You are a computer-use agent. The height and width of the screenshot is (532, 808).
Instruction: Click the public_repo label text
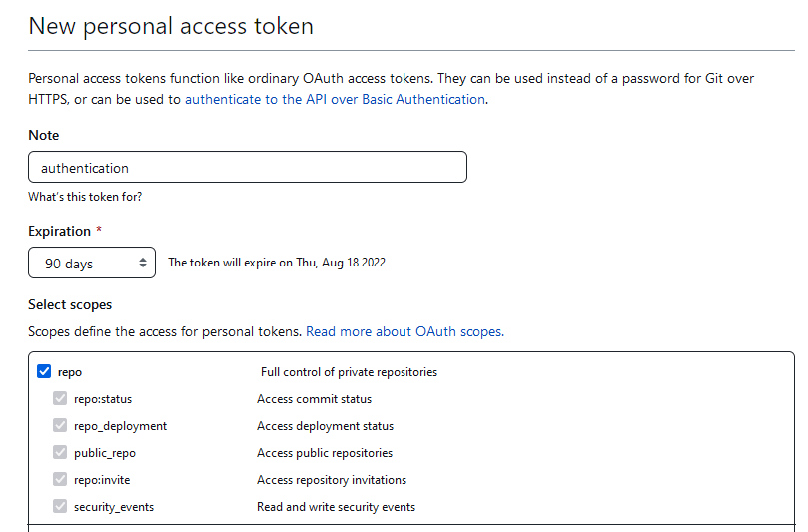[x=105, y=453]
